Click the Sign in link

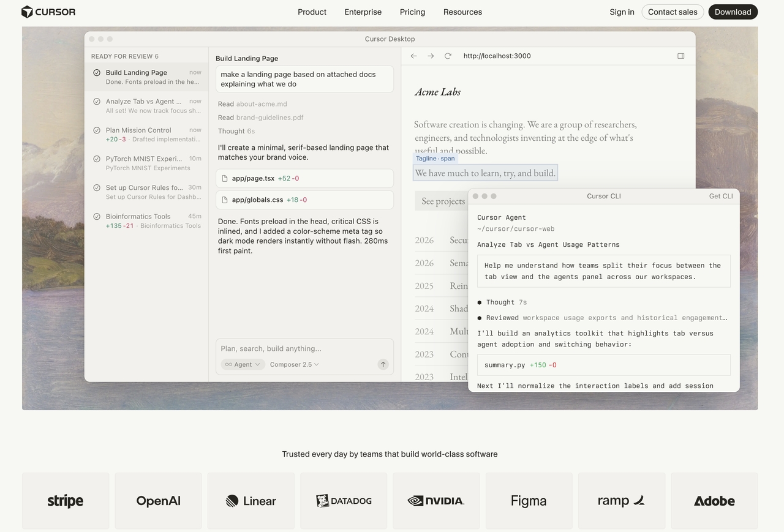coord(622,12)
